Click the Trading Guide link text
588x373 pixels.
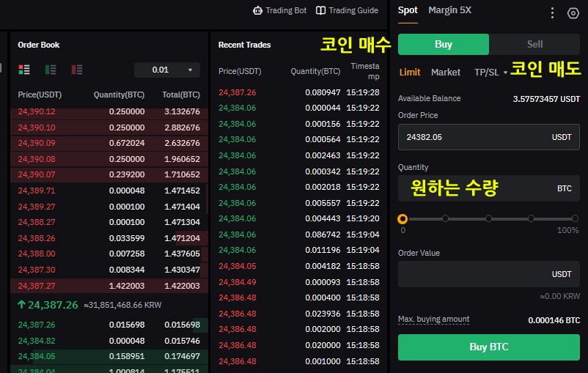[353, 10]
